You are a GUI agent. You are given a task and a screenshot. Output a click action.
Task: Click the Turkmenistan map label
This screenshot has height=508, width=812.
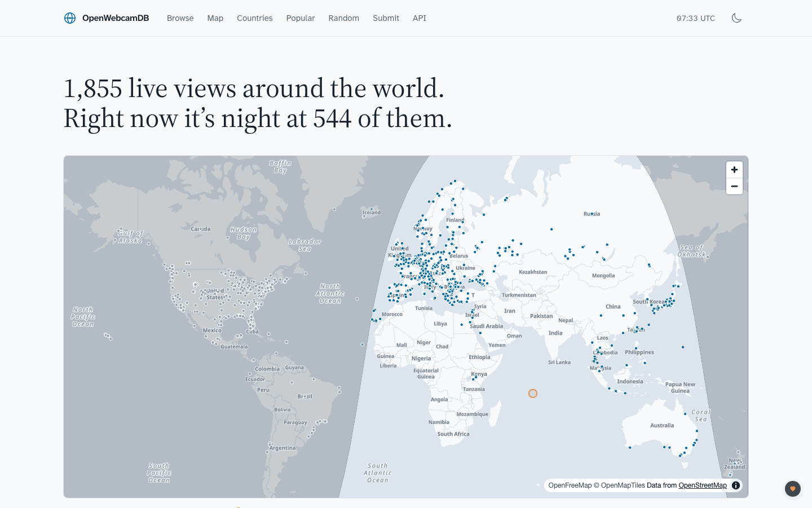[x=519, y=295]
